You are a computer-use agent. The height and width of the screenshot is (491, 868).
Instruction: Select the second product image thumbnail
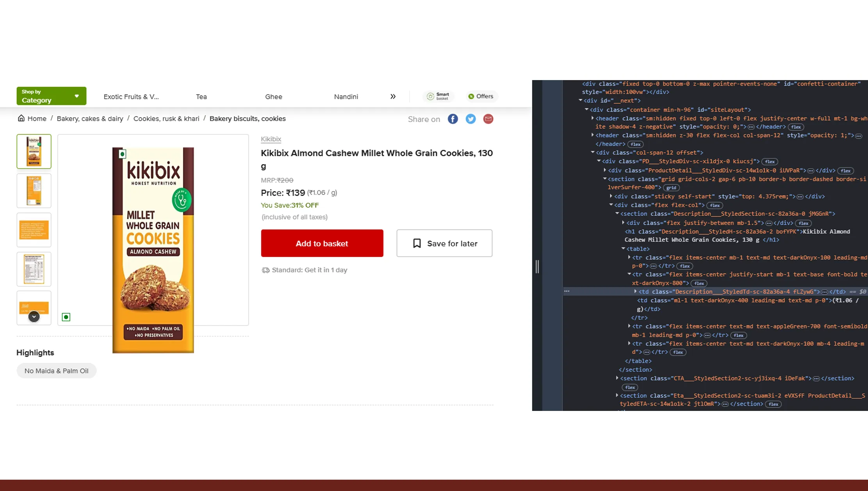[x=34, y=191]
